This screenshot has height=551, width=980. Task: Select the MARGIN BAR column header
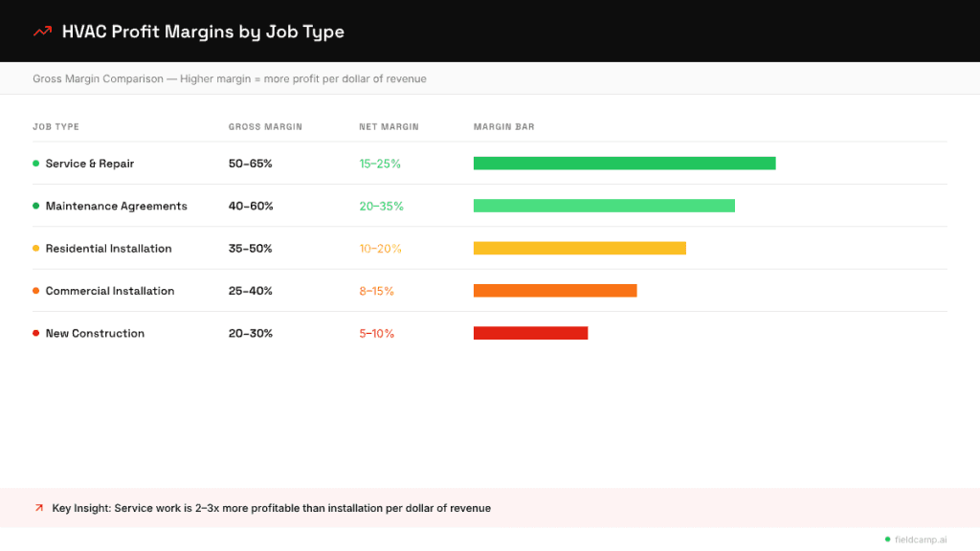(504, 126)
